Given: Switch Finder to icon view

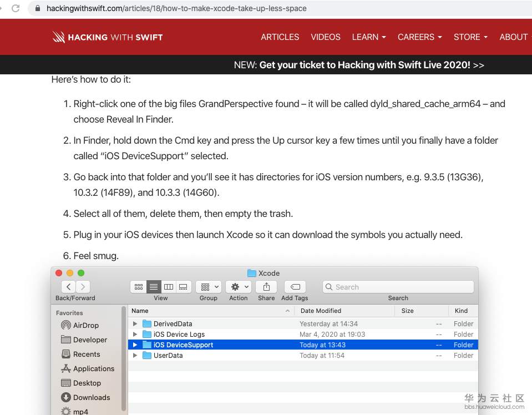Looking at the screenshot, I should click(139, 287).
